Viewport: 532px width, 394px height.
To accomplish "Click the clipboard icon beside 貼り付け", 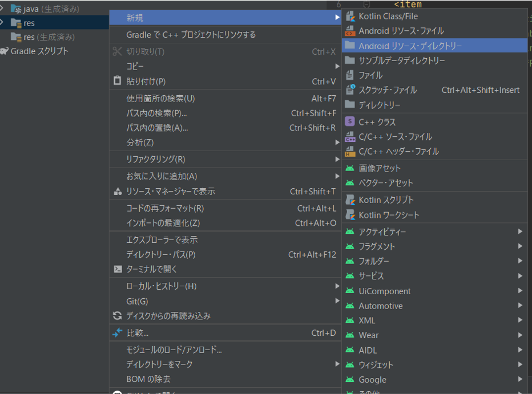I will pos(117,80).
